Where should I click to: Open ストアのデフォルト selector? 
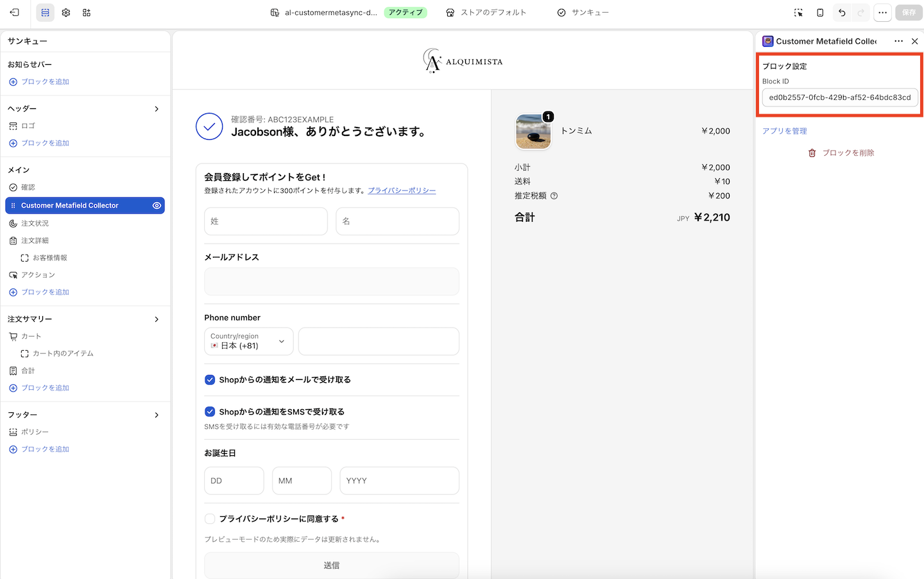click(x=486, y=12)
